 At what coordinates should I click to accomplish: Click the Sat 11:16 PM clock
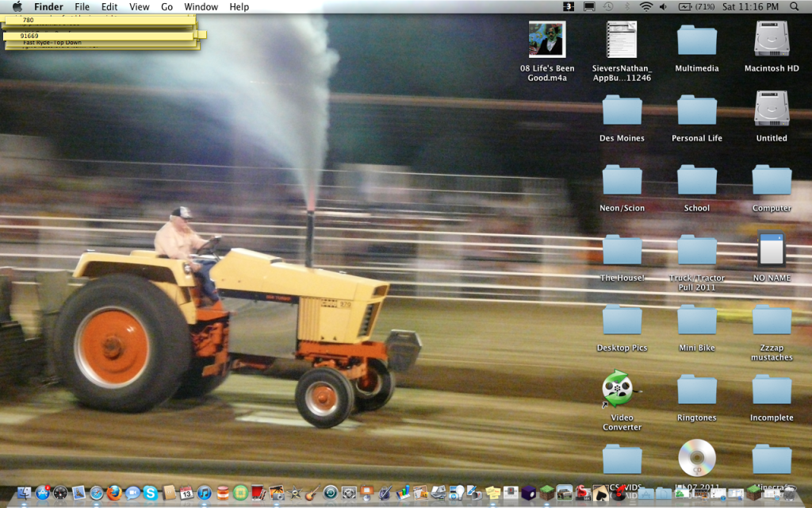[x=750, y=6]
